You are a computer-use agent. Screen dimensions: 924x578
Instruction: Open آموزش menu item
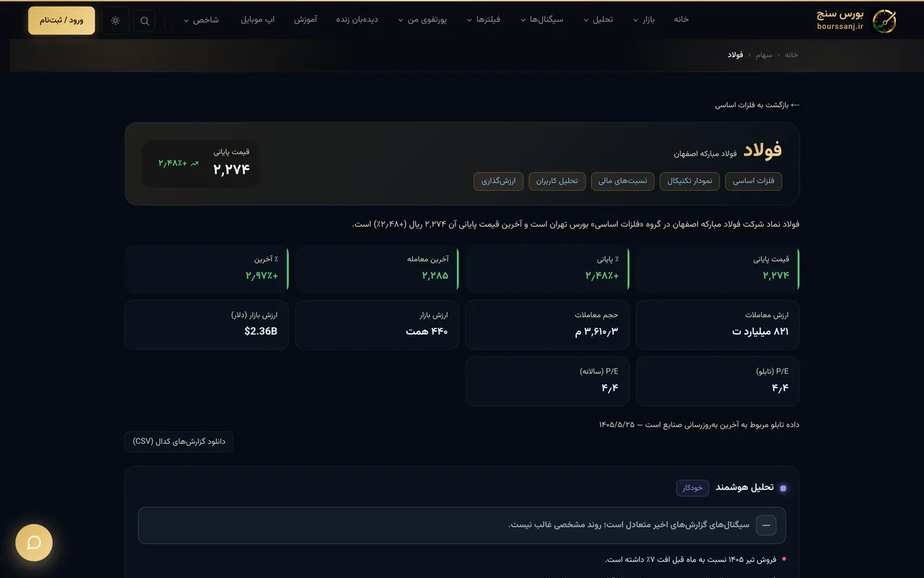coord(305,20)
